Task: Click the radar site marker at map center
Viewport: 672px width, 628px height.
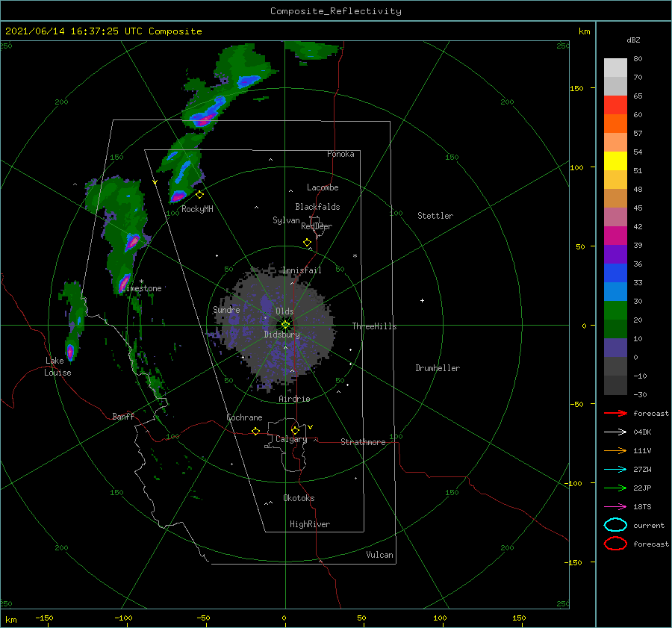Action: click(x=285, y=325)
